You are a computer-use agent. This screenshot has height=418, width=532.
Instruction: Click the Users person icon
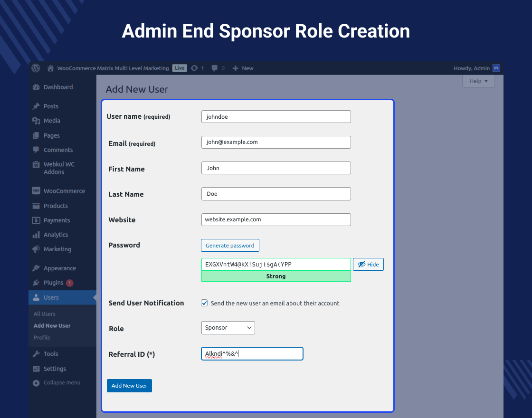coord(36,297)
